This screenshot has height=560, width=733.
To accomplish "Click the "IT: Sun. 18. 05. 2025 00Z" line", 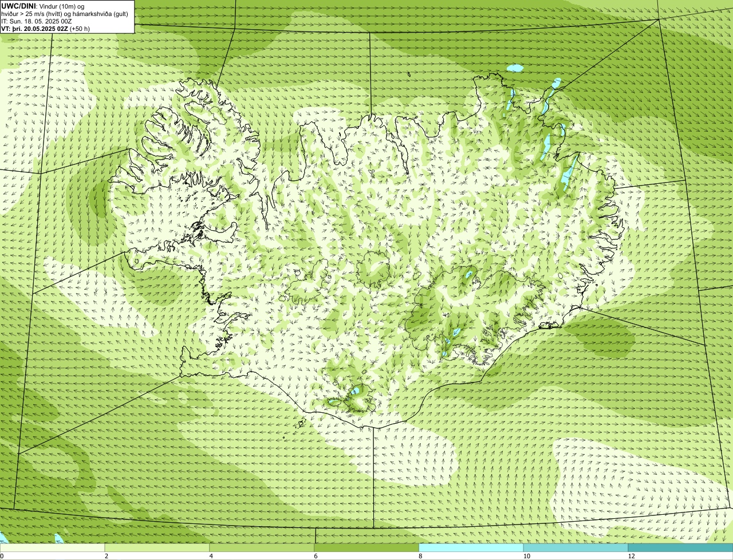I will coord(37,21).
